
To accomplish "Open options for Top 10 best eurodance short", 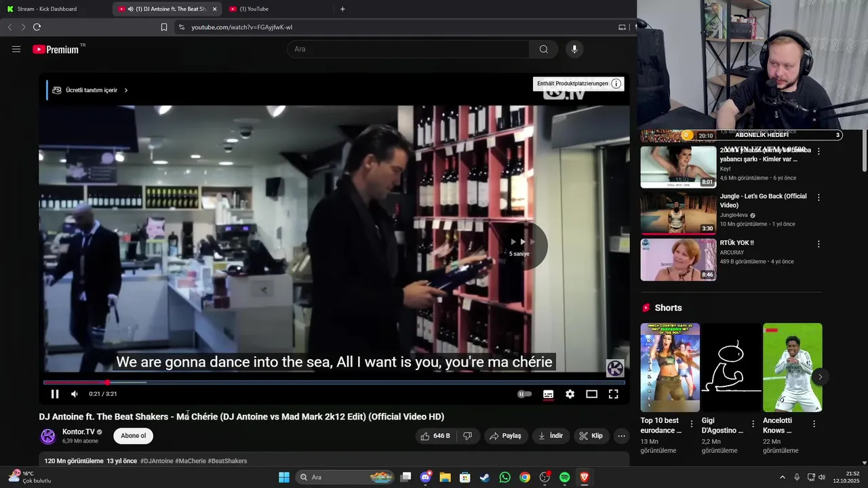I will click(692, 424).
